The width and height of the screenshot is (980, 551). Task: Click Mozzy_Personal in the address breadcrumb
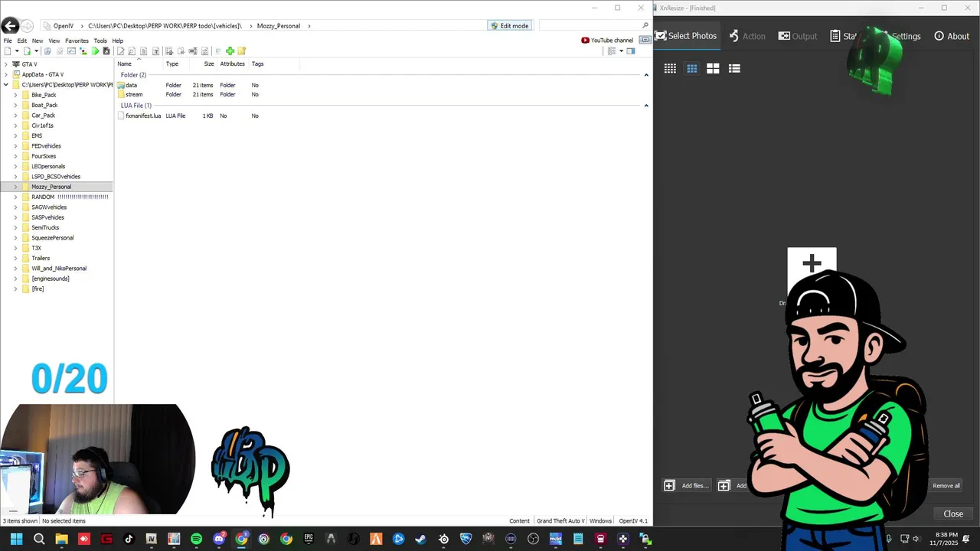point(279,26)
